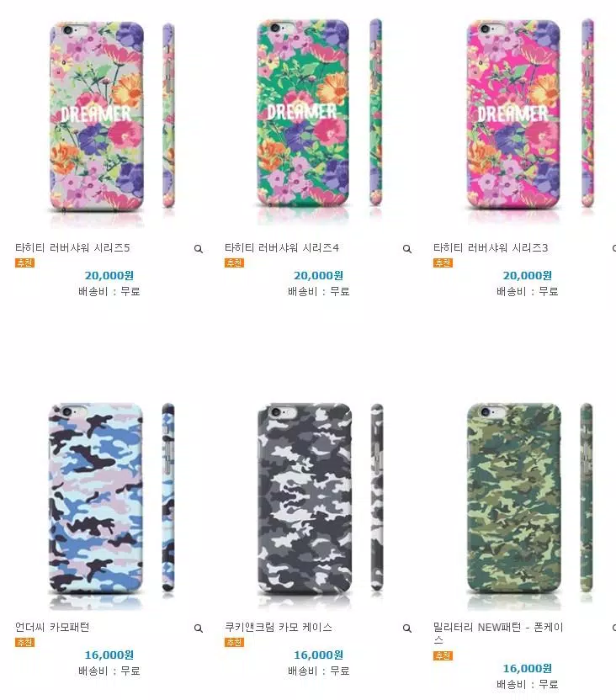616x700 pixels.
Task: Click magnifier icon for 언더씨 카모패턴
Action: (x=199, y=628)
